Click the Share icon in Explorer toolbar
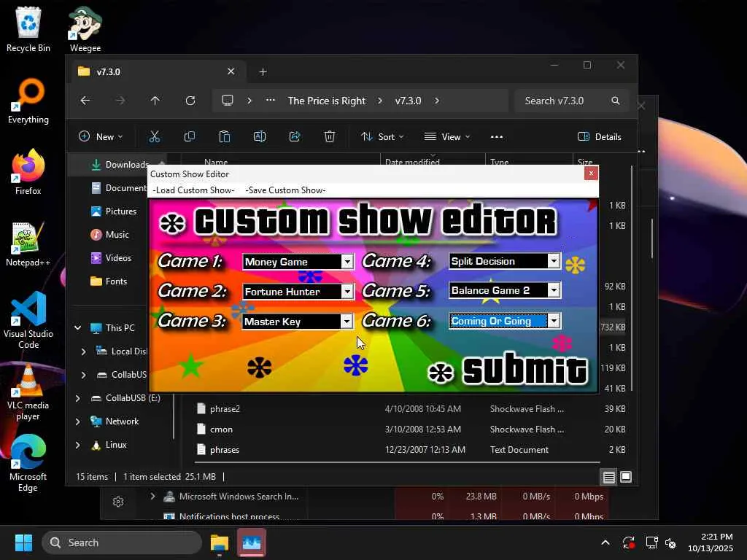 pos(295,136)
